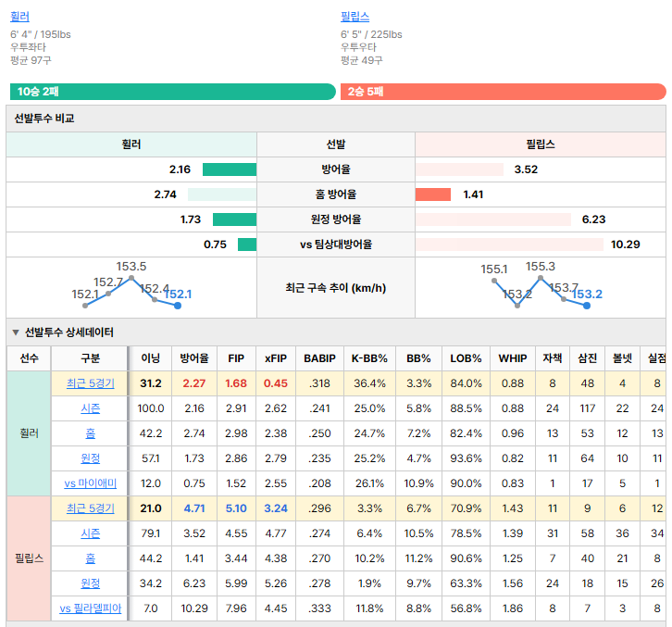Click the blue 4.71 ERA value for 필립스
672x627 pixels.
pyautogui.click(x=194, y=508)
